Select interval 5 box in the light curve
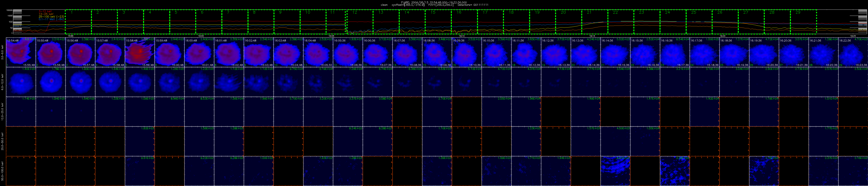 point(183,22)
